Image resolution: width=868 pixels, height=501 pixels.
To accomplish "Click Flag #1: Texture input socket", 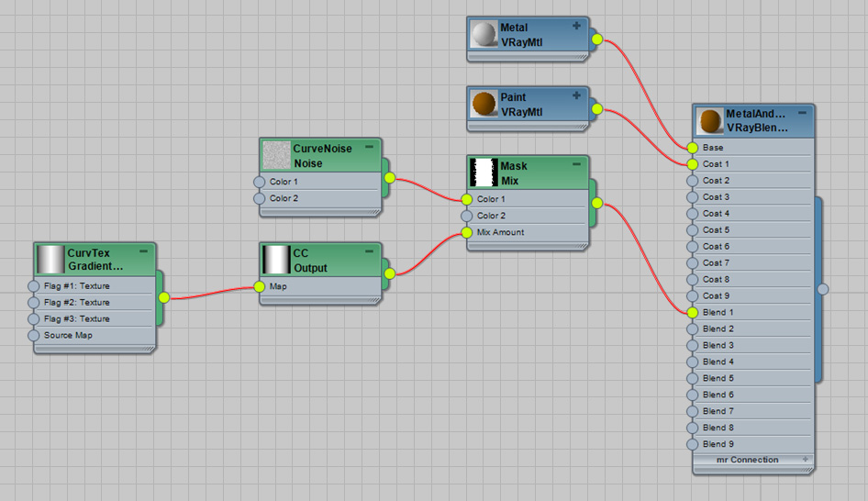I will click(34, 286).
